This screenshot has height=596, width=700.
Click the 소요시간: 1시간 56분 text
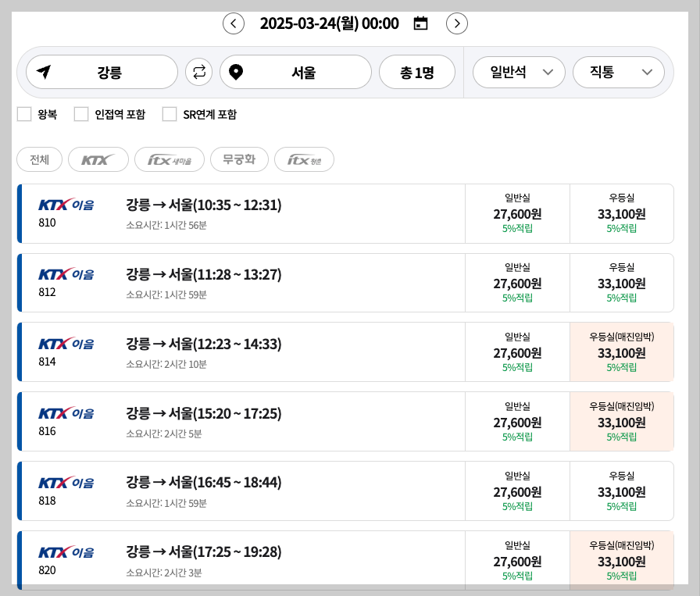tap(166, 225)
